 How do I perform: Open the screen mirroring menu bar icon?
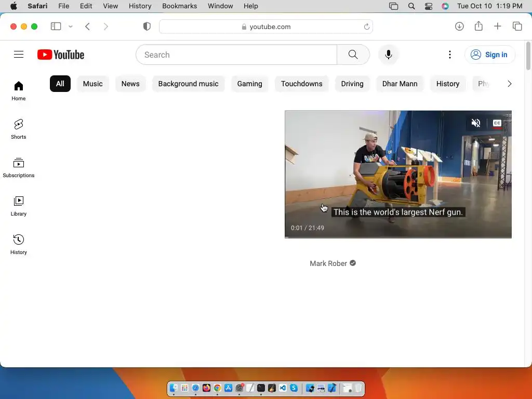coord(394,6)
